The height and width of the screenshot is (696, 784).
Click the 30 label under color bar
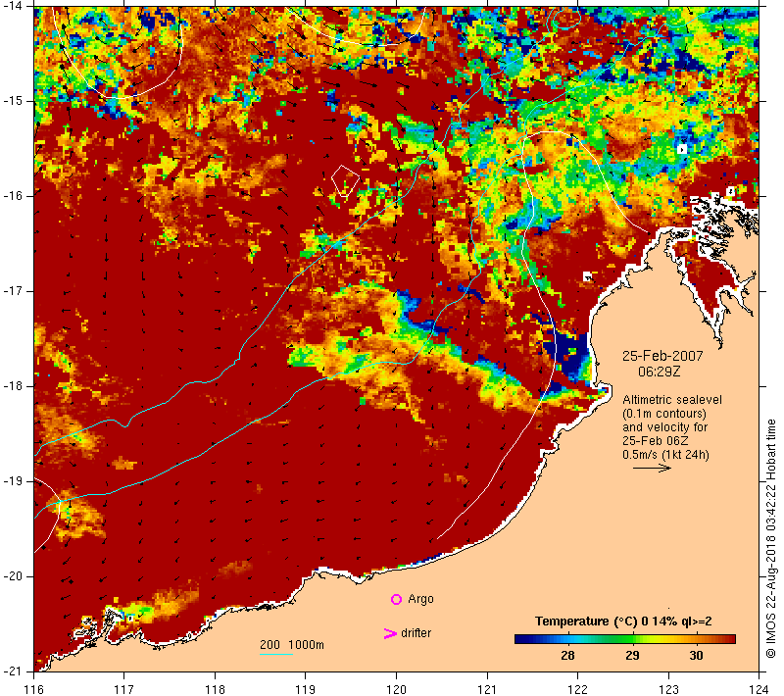(x=696, y=656)
